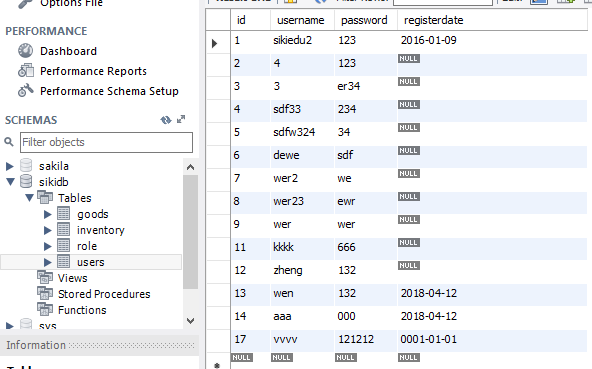
Task: Click the Information panel header
Action: (99, 345)
